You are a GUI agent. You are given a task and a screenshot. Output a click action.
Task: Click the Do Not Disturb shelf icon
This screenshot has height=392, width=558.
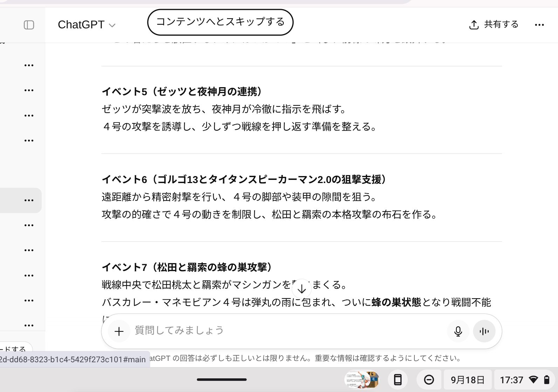coord(429,380)
